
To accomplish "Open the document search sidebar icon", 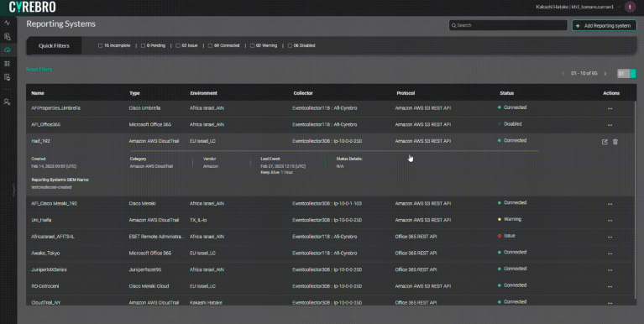I will point(7,37).
